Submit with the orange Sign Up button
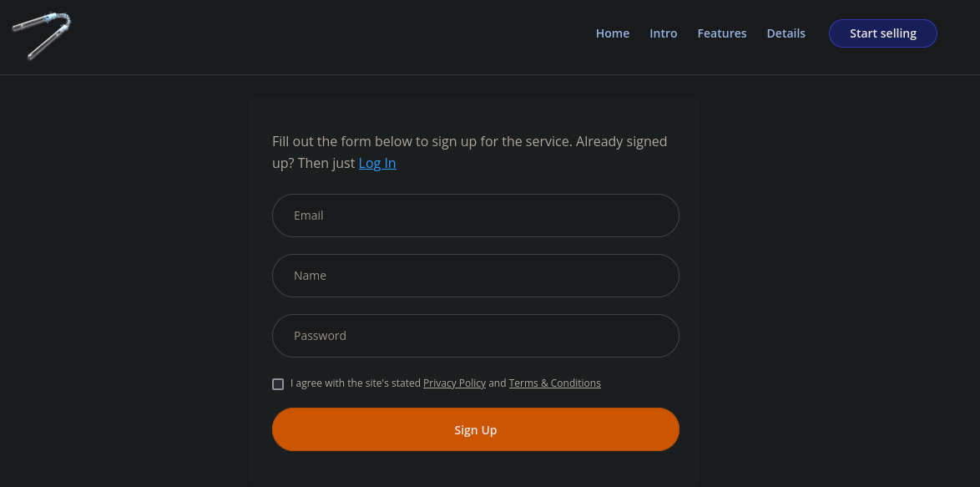This screenshot has width=980, height=487. pos(476,429)
